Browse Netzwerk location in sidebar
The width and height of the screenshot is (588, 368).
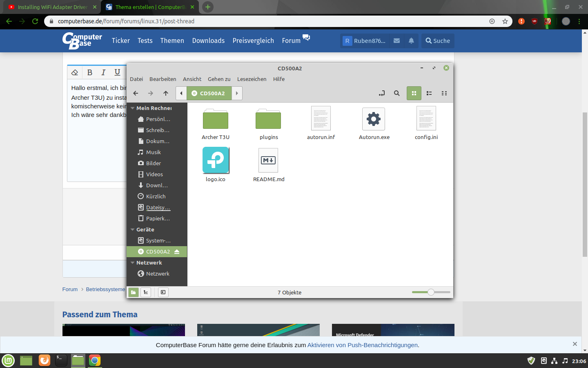tap(157, 274)
